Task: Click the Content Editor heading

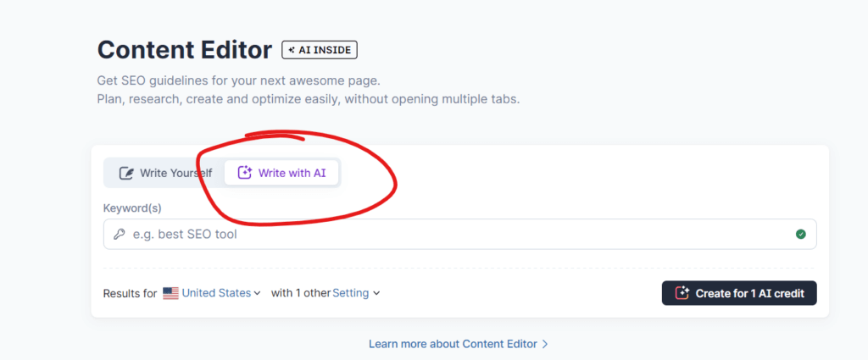Action: (185, 50)
